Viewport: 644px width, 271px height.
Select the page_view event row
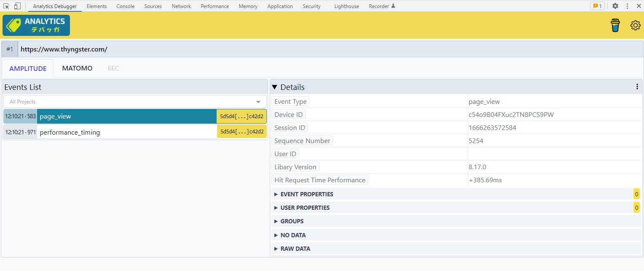point(126,117)
